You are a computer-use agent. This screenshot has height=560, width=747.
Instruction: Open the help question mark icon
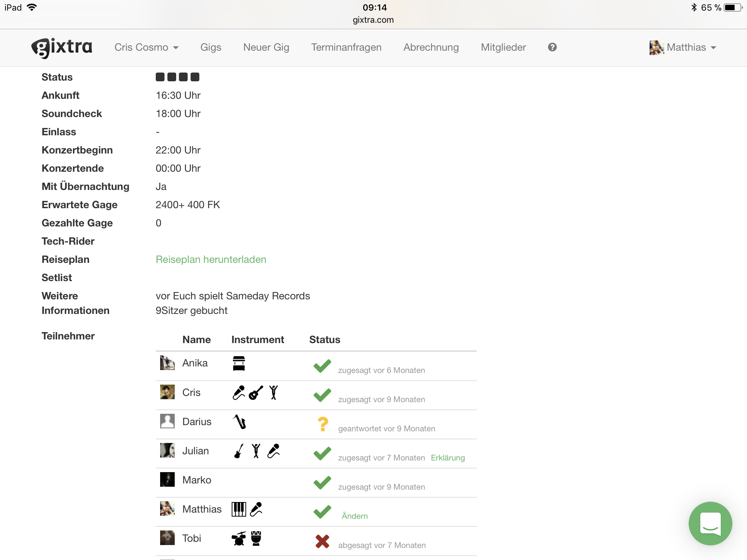(x=552, y=47)
